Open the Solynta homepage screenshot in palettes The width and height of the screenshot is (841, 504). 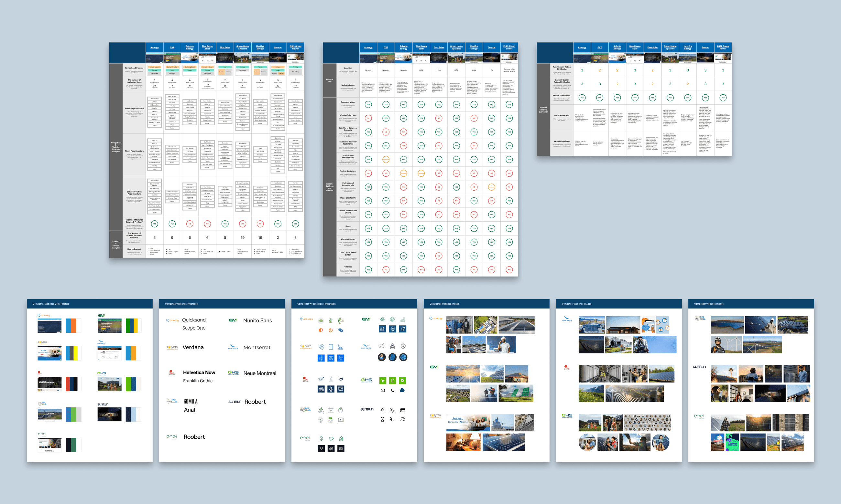tap(49, 353)
